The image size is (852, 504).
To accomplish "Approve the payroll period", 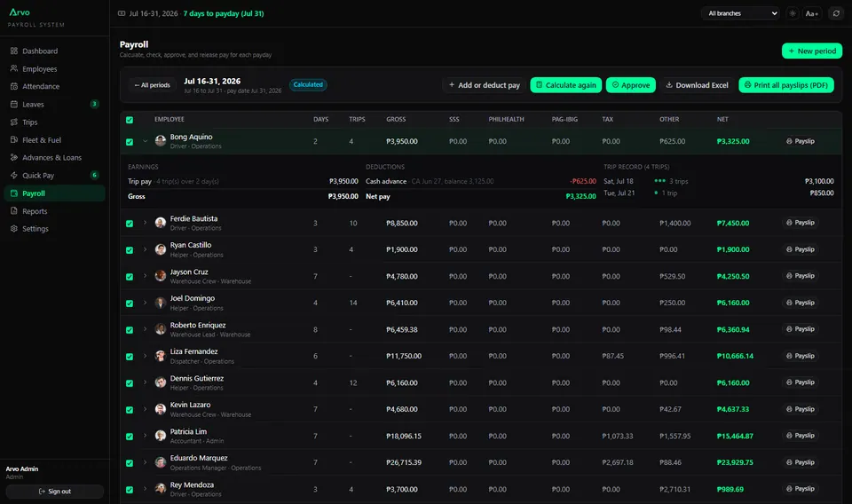I will pyautogui.click(x=631, y=85).
